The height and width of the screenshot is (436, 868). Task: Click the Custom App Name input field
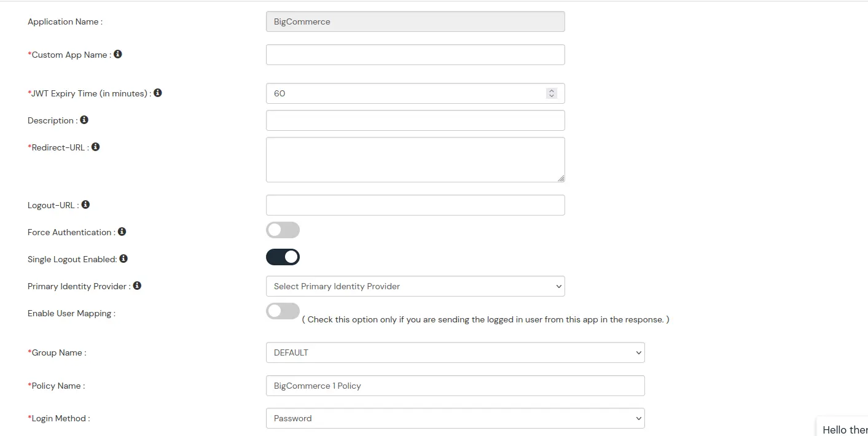click(415, 54)
